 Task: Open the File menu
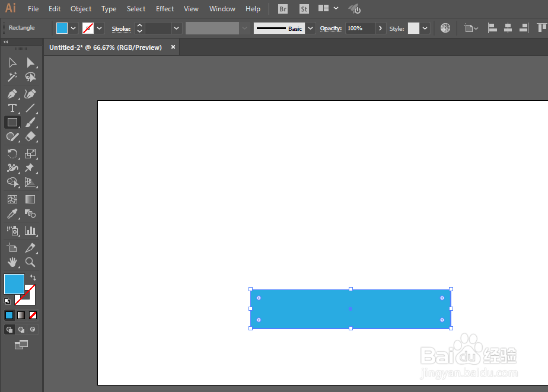pyautogui.click(x=33, y=9)
